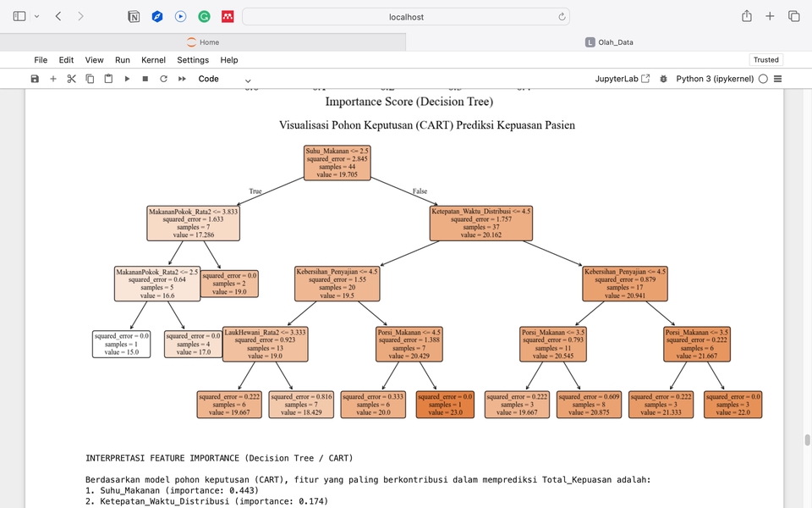812x508 pixels.
Task: Click the vertical page scrollbar thumb
Action: tap(807, 440)
